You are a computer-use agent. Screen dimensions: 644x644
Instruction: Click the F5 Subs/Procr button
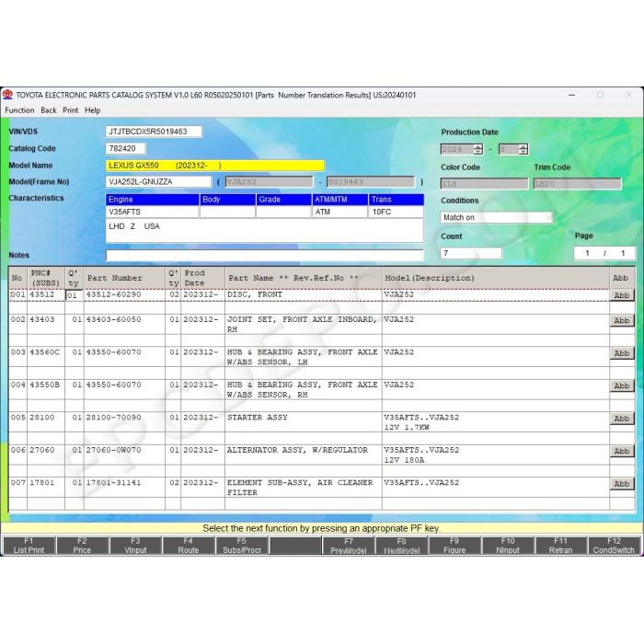pyautogui.click(x=241, y=546)
